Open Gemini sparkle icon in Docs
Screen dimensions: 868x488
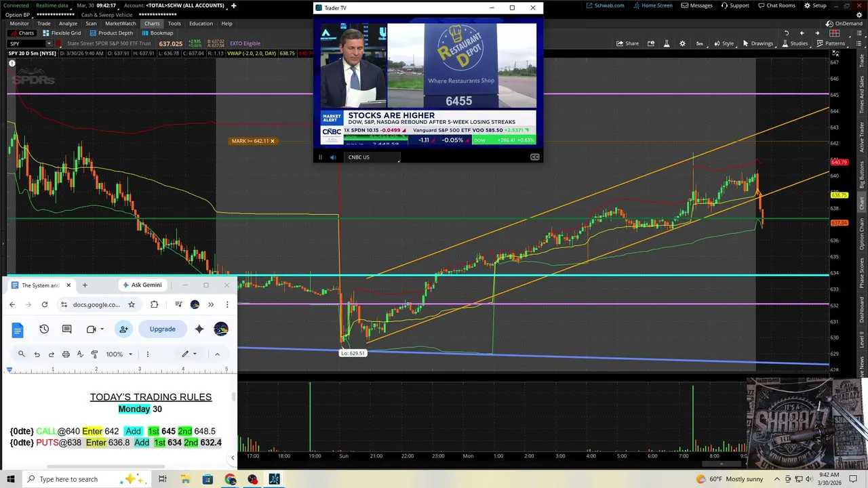(x=199, y=329)
